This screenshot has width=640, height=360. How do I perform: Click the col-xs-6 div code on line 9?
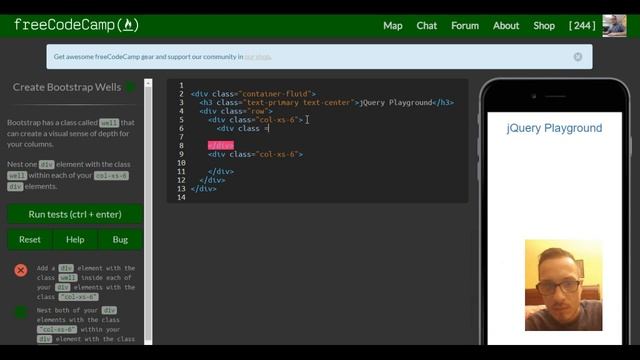click(x=256, y=154)
